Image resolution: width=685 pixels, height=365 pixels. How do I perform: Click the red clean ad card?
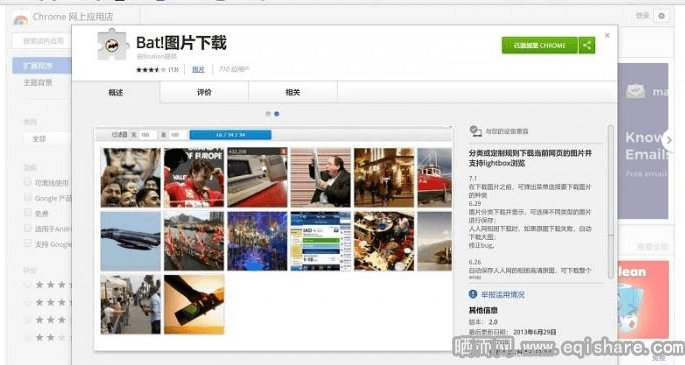point(643,300)
